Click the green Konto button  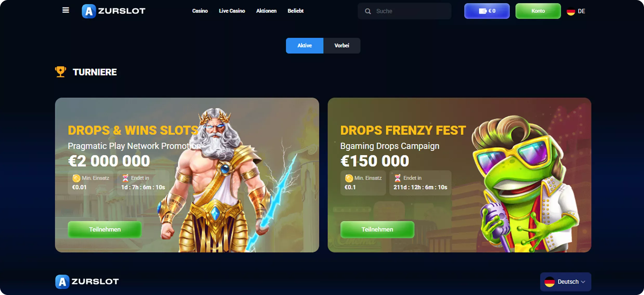(x=538, y=11)
